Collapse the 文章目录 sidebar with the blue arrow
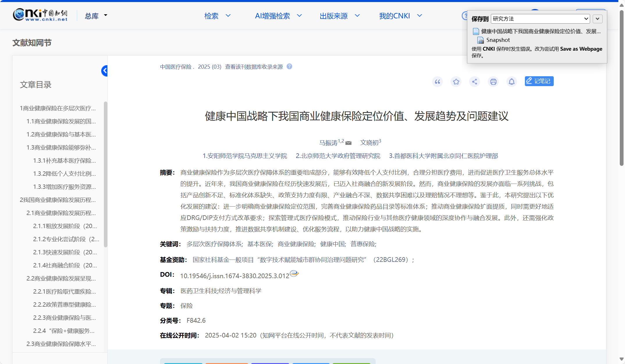Image resolution: width=625 pixels, height=364 pixels. tap(104, 71)
